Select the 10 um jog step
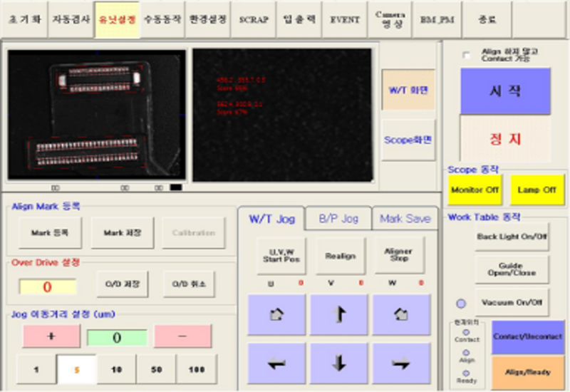 pyautogui.click(x=115, y=369)
